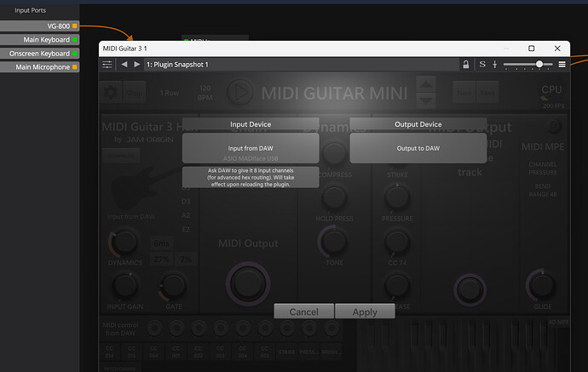Open the Input from DAW device selector
The height and width of the screenshot is (372, 588).
(x=250, y=148)
